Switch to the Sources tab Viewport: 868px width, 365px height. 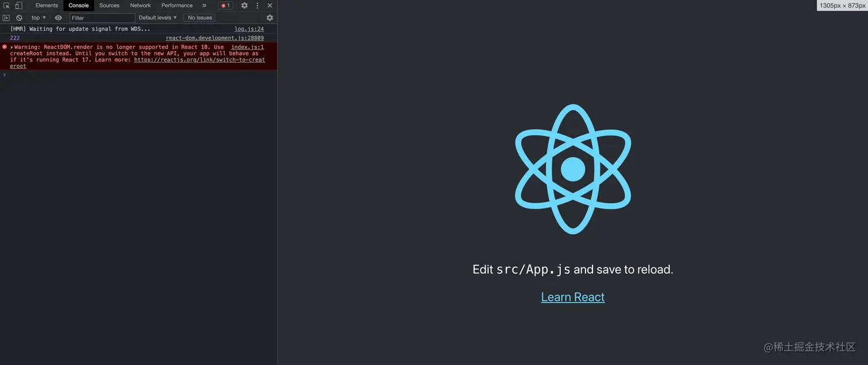[x=109, y=6]
